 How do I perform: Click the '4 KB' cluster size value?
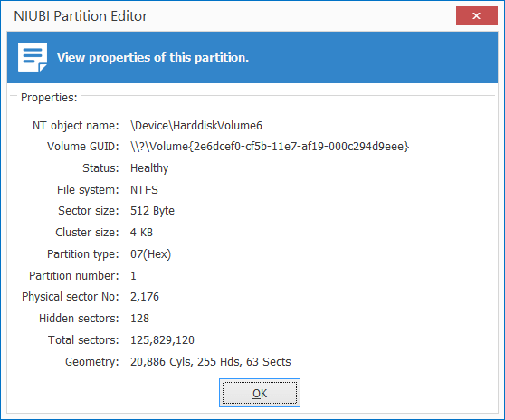tap(141, 233)
